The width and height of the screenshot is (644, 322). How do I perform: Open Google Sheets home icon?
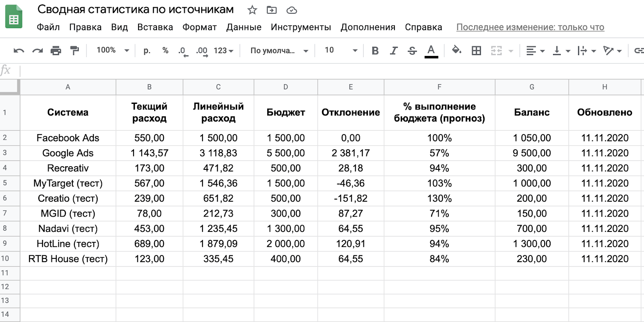coord(14,17)
